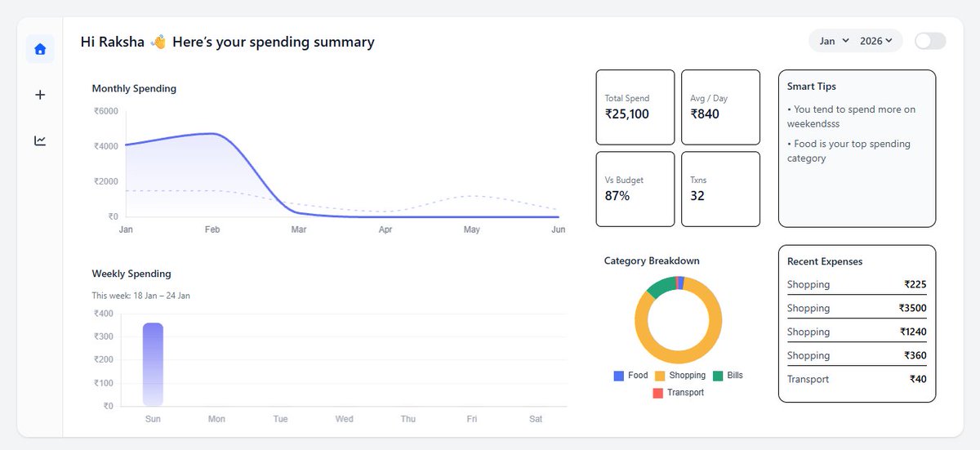The image size is (980, 450).
Task: Open the Jan month dropdown
Action: [x=835, y=41]
